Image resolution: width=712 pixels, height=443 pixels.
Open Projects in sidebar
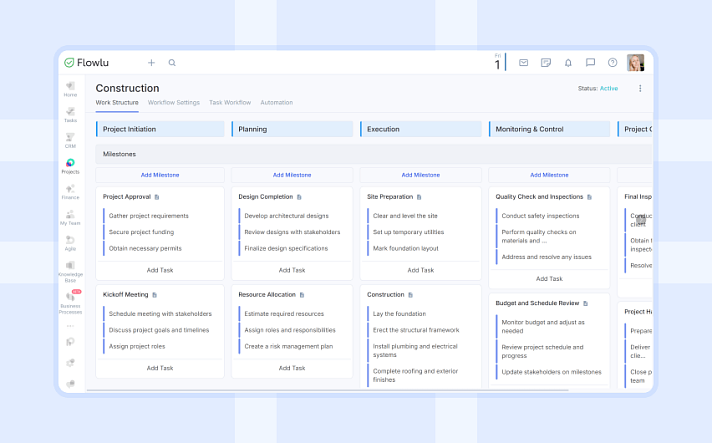point(70,166)
